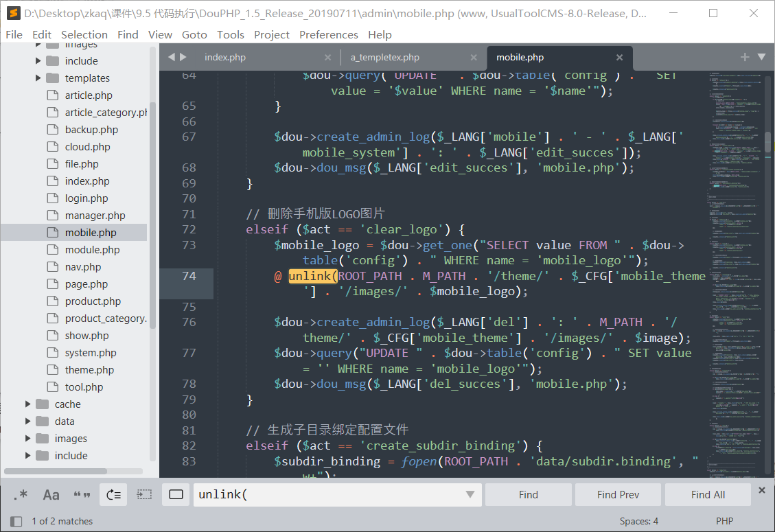This screenshot has width=775, height=532.
Task: Open the View menu
Action: click(x=160, y=34)
